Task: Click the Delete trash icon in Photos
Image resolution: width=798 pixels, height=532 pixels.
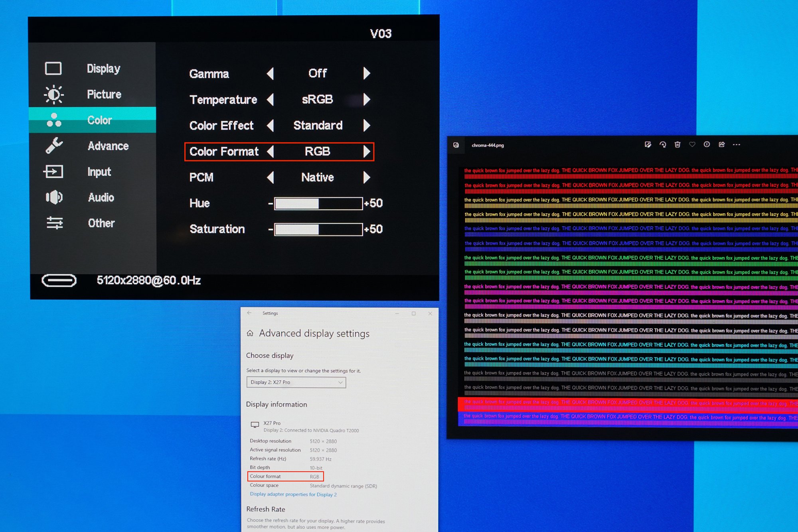Action: pyautogui.click(x=678, y=145)
